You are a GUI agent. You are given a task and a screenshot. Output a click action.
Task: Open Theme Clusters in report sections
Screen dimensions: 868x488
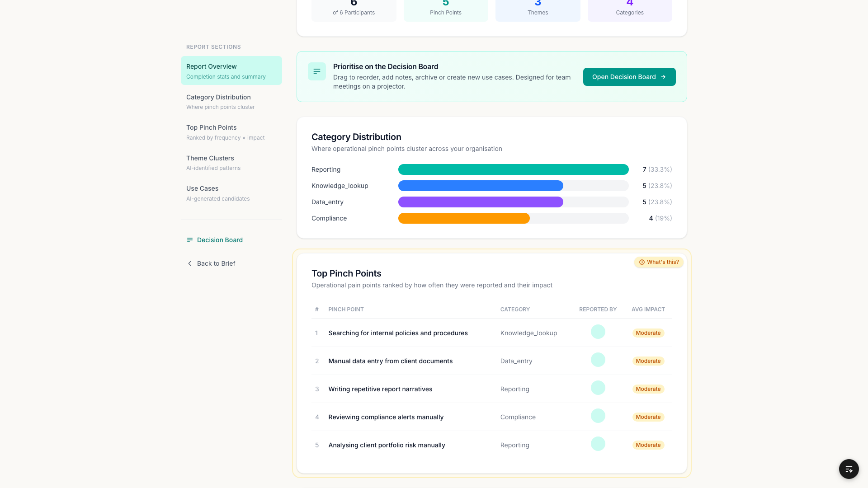coord(231,163)
